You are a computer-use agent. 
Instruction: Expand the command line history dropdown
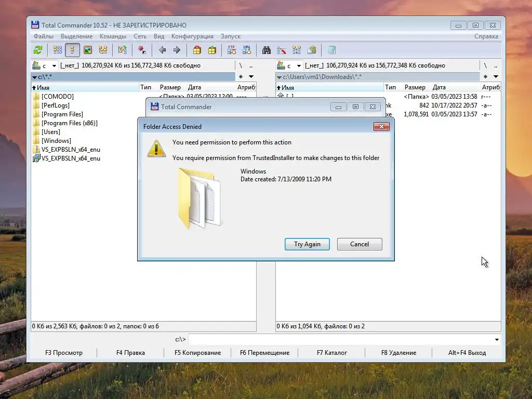(497, 339)
